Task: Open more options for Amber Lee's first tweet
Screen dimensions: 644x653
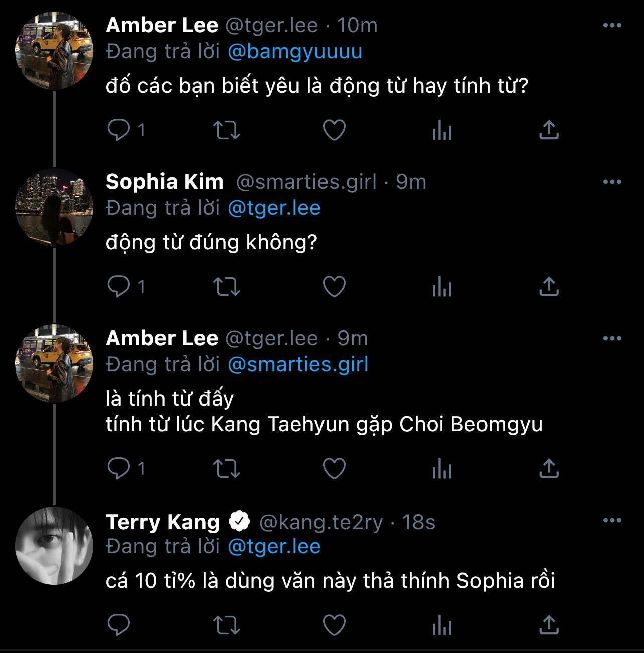Action: tap(612, 25)
